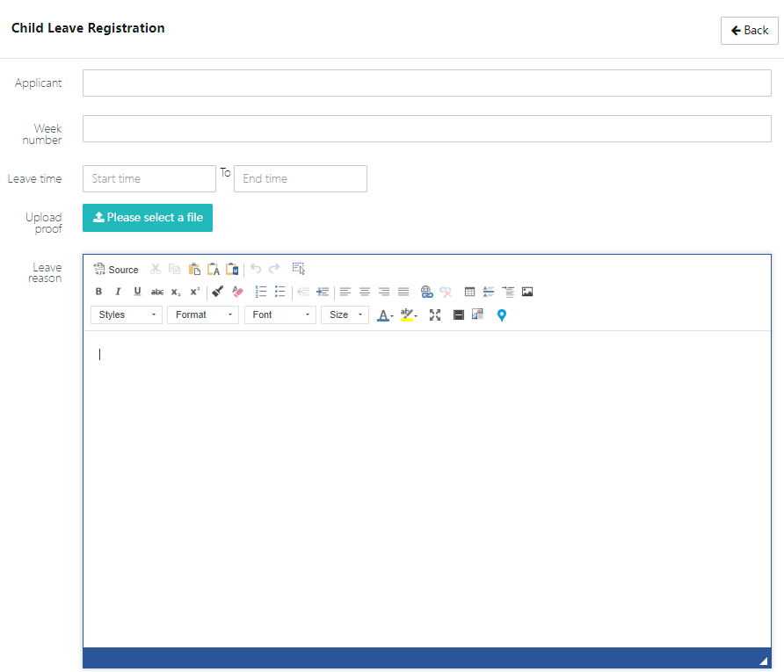Insert a numbered list
784x672 pixels.
(x=261, y=292)
